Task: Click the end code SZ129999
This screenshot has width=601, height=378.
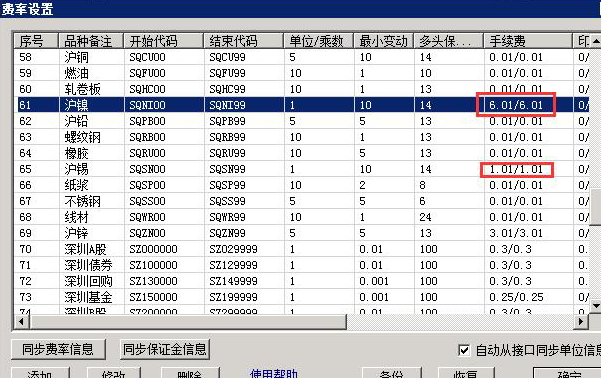Action: click(233, 265)
